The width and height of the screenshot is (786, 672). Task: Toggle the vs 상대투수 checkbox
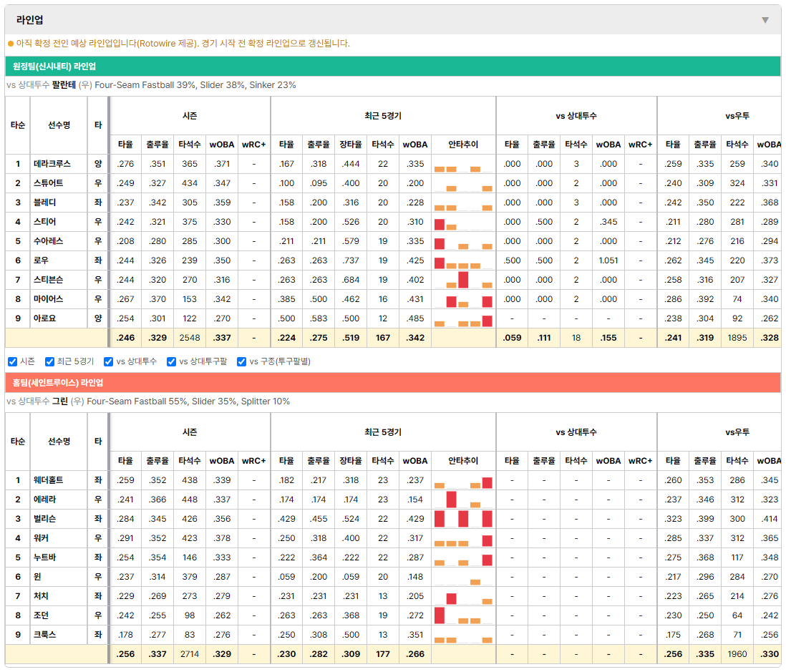(108, 361)
